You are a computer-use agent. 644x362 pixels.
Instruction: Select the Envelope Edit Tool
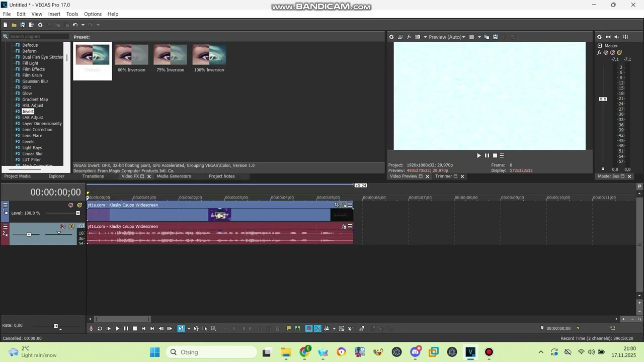[x=196, y=328]
